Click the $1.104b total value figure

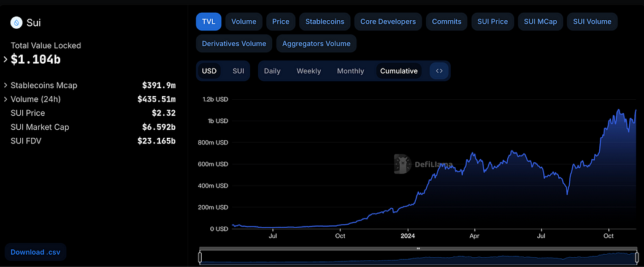(x=36, y=59)
